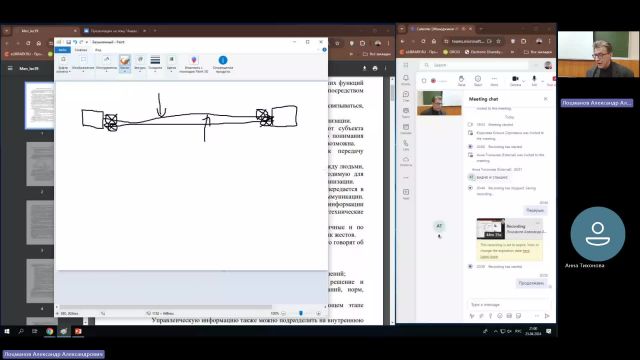The width and height of the screenshot is (640, 360).
Task: Switch to View tab in Paint ribbon
Action: 98,50
